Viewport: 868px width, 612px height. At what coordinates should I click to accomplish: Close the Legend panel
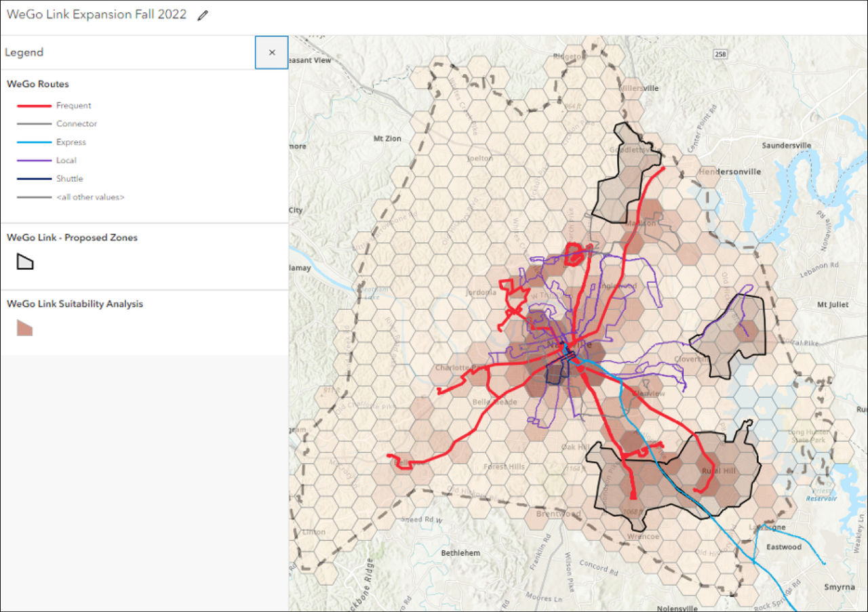tap(272, 52)
